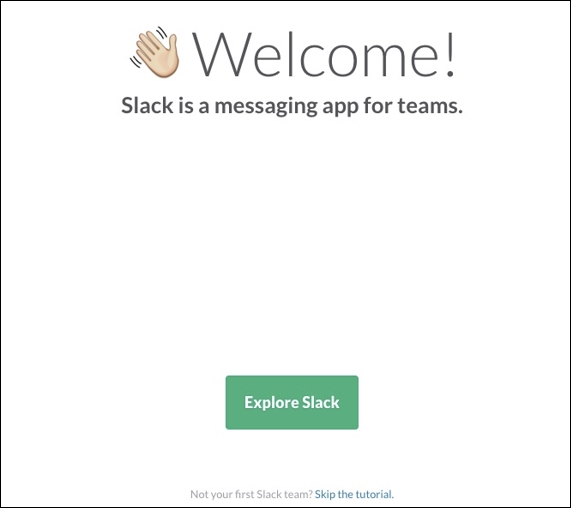Image resolution: width=571 pixels, height=508 pixels.
Task: Click the palm of the waving hand
Action: [x=160, y=60]
